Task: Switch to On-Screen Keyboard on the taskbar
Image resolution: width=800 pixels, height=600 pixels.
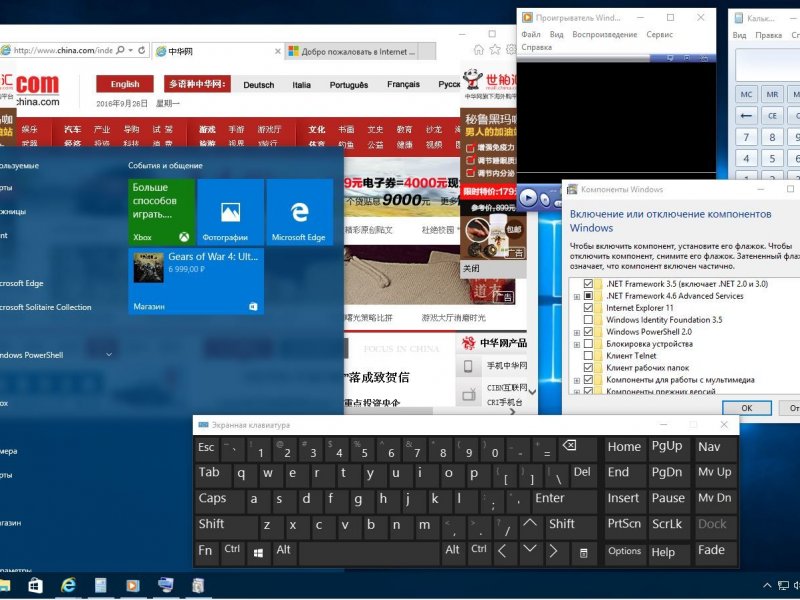Action: (165, 585)
